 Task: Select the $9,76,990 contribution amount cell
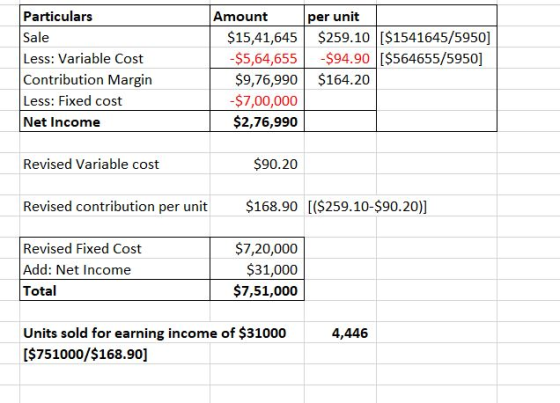click(257, 79)
